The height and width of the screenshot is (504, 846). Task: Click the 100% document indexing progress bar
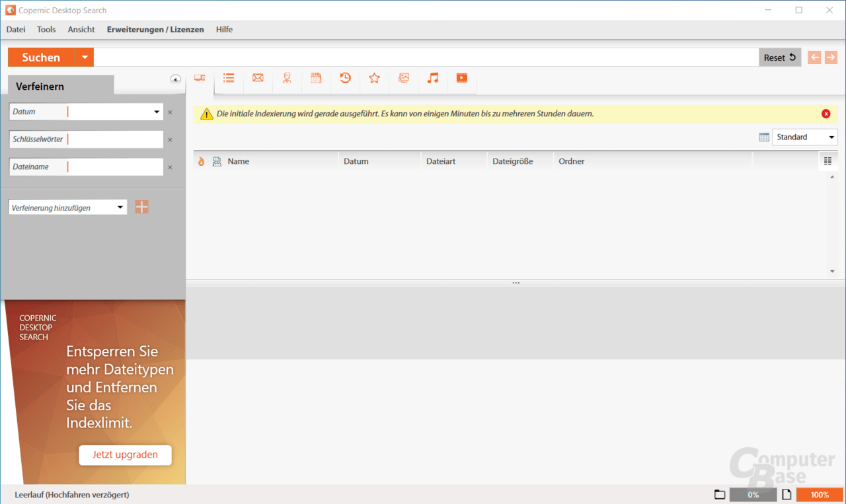click(x=820, y=495)
